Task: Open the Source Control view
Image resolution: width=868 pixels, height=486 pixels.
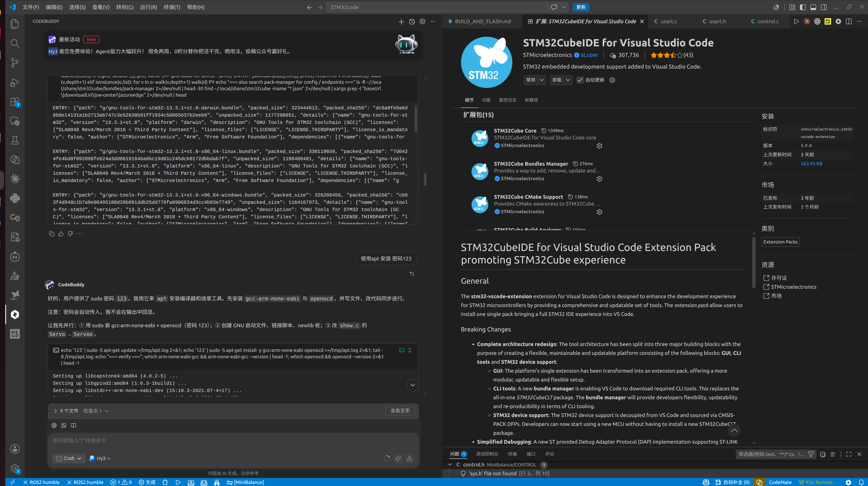Action: tap(15, 63)
